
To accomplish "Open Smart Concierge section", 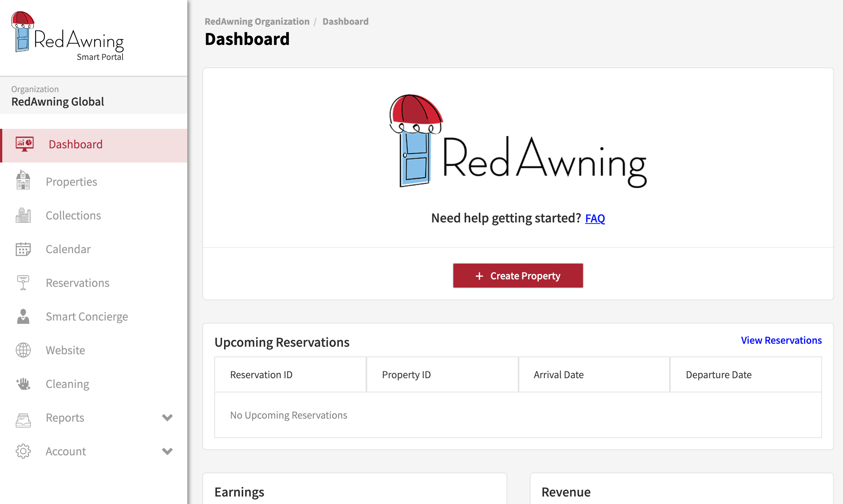I will point(94,316).
